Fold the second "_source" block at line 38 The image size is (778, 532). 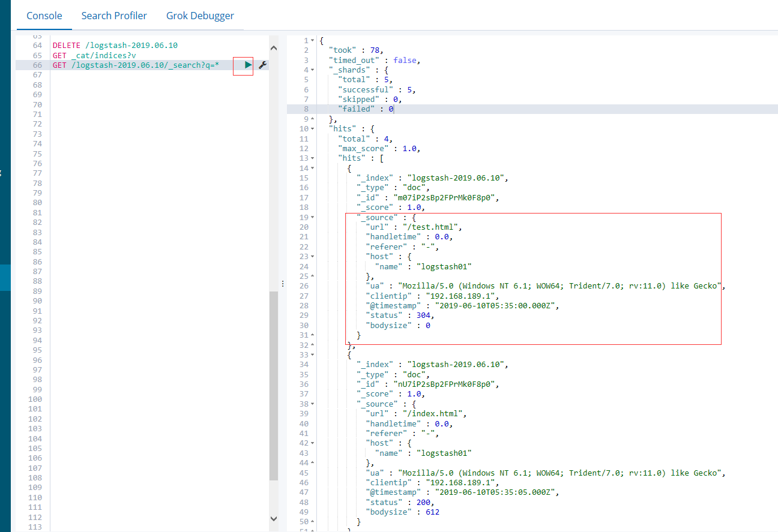point(313,404)
